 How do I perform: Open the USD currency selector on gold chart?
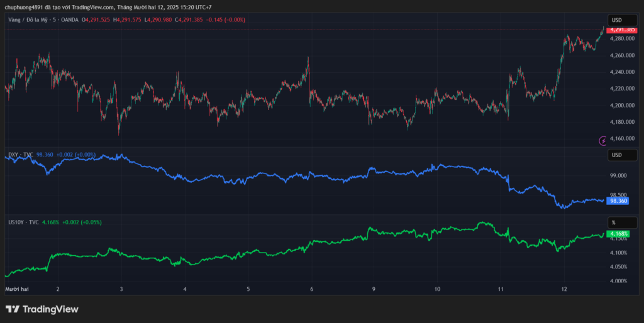pyautogui.click(x=619, y=20)
